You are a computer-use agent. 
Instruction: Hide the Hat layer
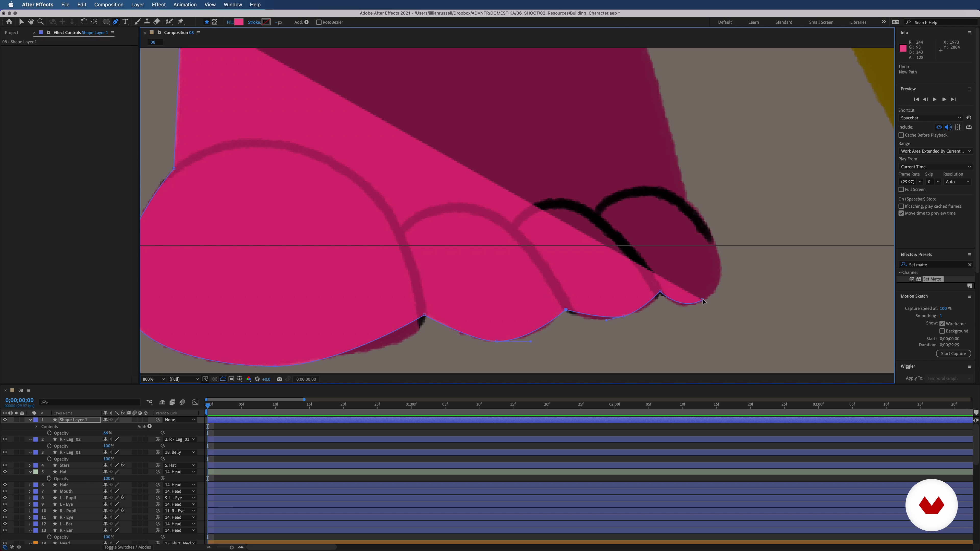[x=5, y=472]
